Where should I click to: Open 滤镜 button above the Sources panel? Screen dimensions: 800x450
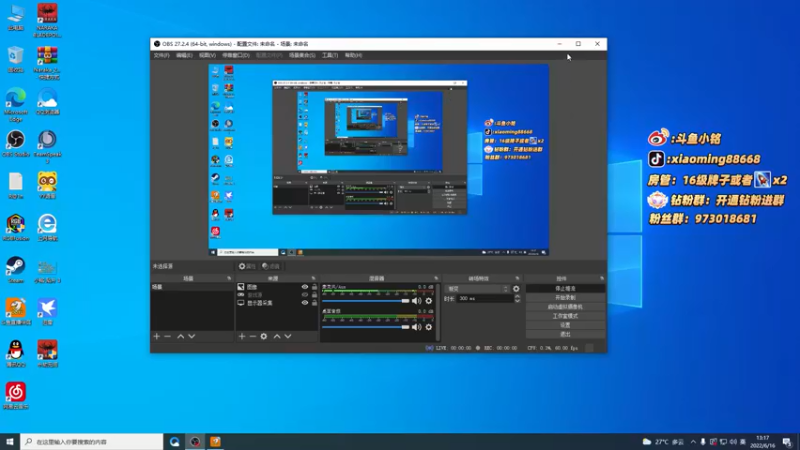(271, 266)
